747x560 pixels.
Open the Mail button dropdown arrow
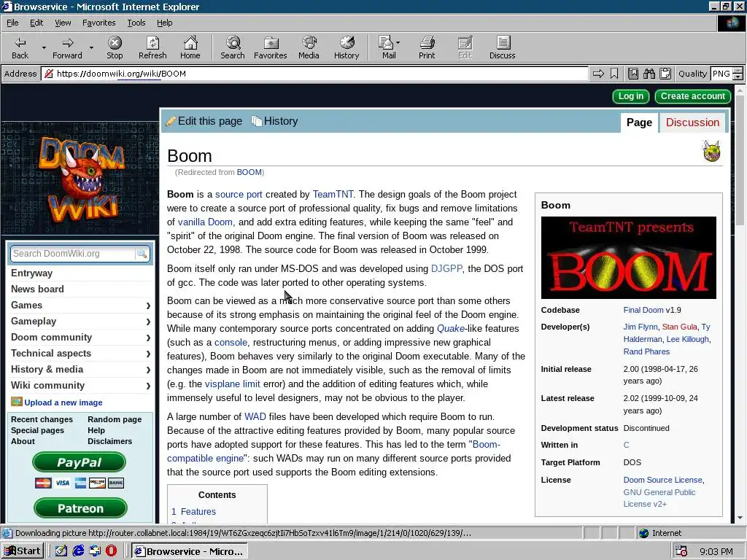tap(398, 43)
